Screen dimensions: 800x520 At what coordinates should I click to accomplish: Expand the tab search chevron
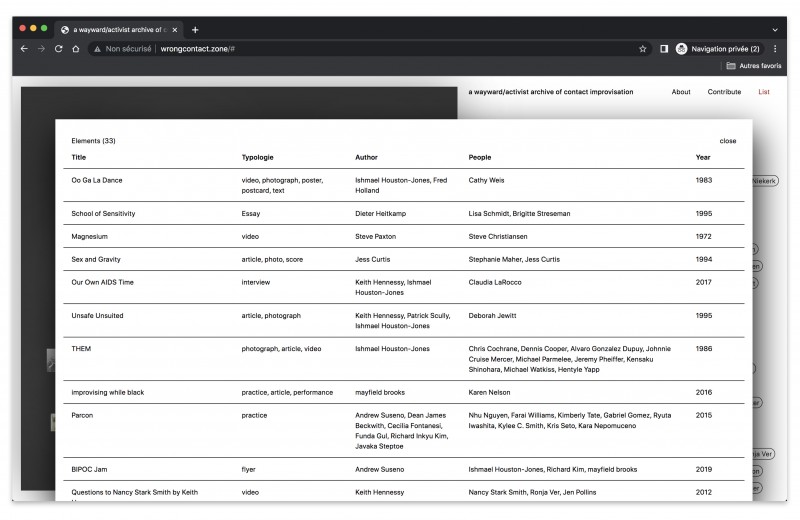click(775, 29)
